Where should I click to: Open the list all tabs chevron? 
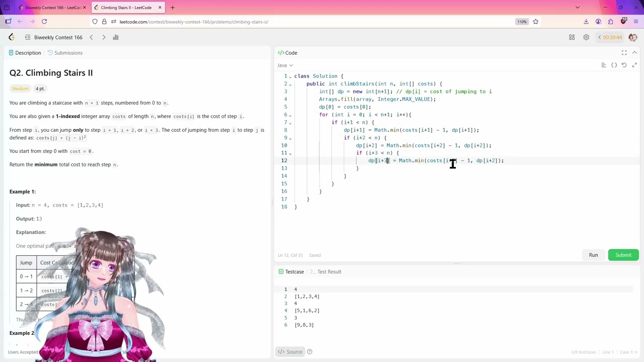pyautogui.click(x=578, y=8)
